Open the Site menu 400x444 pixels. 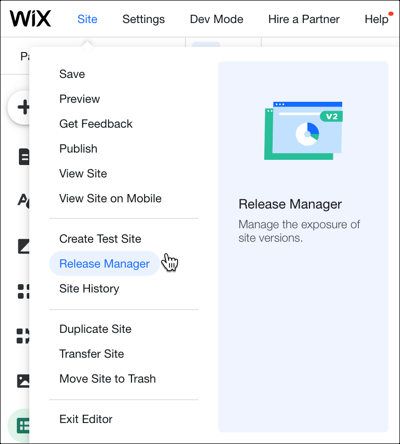(x=87, y=19)
